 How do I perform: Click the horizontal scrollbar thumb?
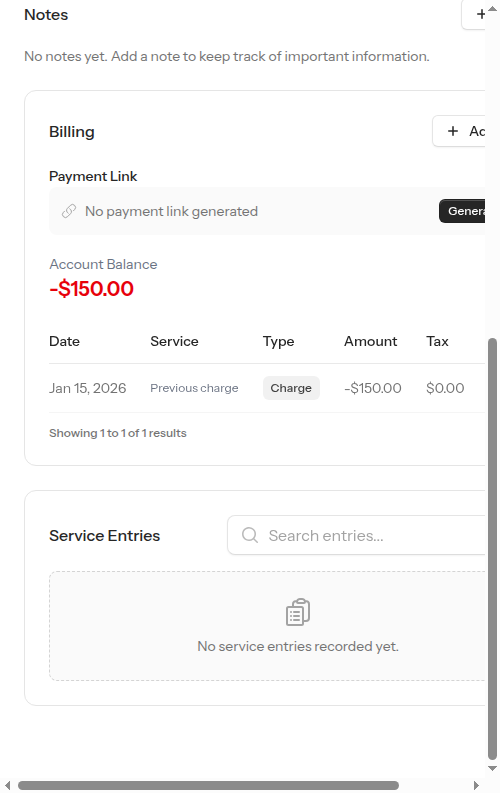click(208, 785)
